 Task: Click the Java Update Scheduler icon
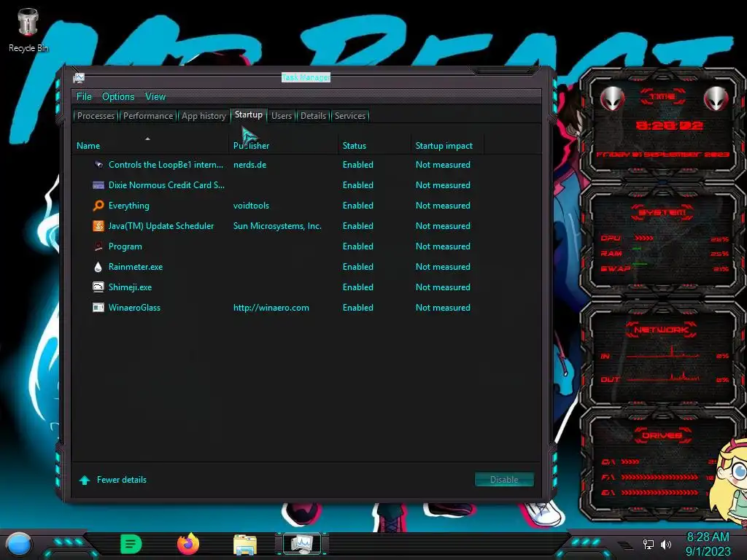click(98, 226)
